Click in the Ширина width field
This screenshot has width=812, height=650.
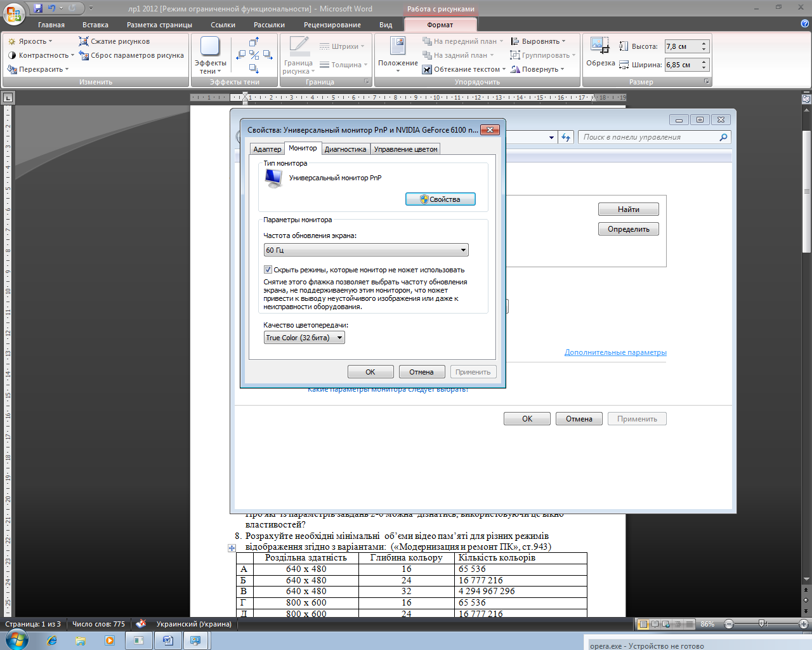tap(681, 65)
